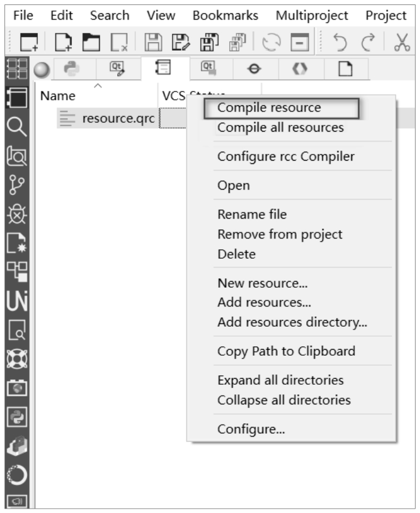The height and width of the screenshot is (513, 420).
Task: Open the Bookmarks menu
Action: 225,16
